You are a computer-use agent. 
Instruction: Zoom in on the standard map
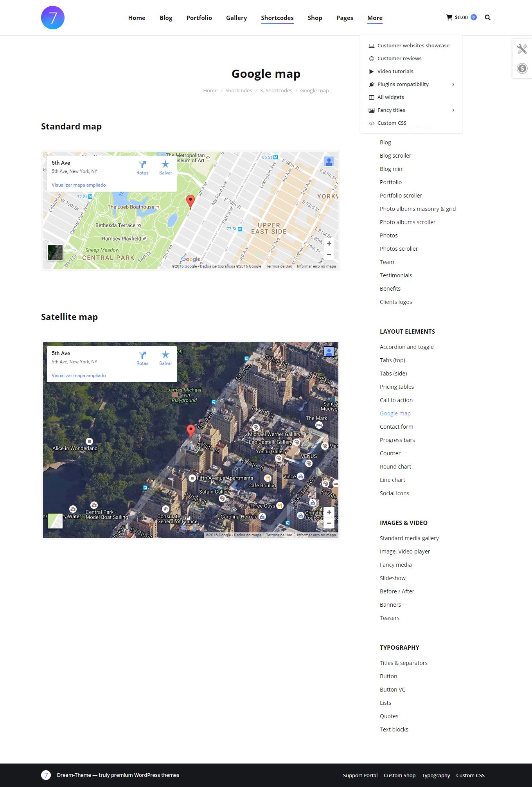click(329, 244)
